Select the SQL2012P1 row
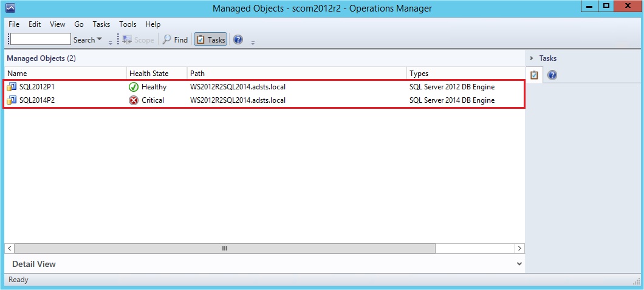The width and height of the screenshot is (644, 290). tap(264, 87)
